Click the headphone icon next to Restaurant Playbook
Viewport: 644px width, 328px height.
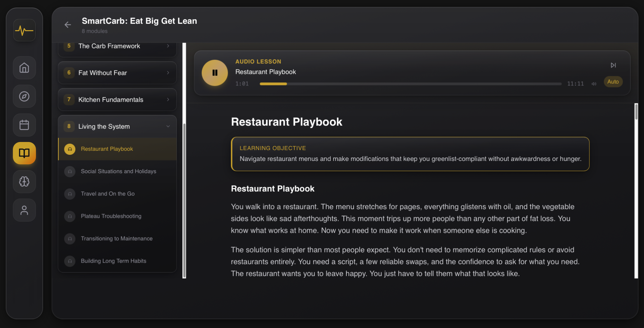70,149
